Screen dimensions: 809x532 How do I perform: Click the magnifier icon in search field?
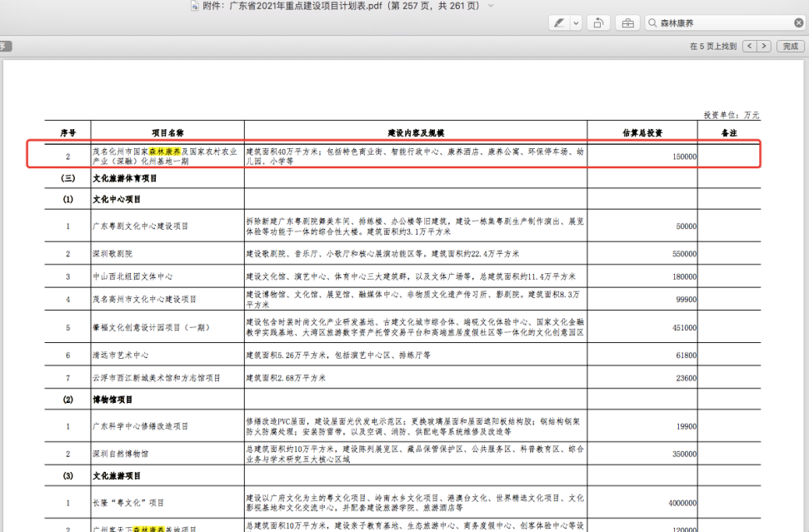[652, 23]
